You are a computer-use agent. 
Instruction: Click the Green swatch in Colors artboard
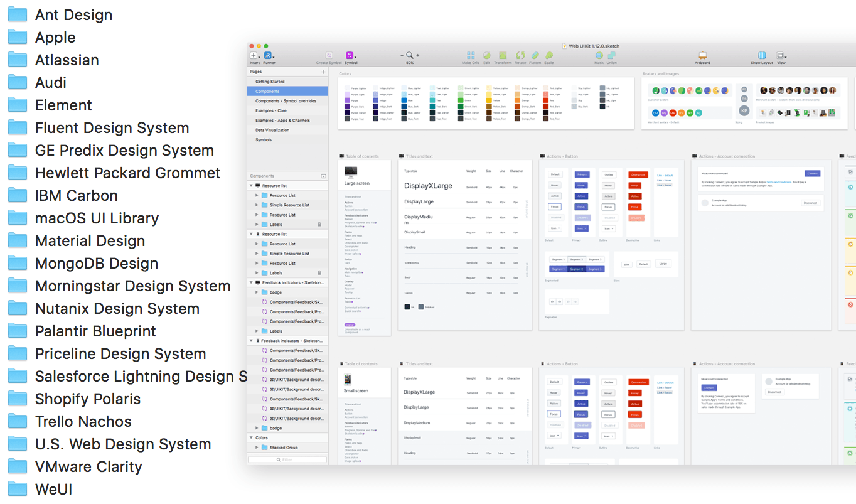(461, 100)
